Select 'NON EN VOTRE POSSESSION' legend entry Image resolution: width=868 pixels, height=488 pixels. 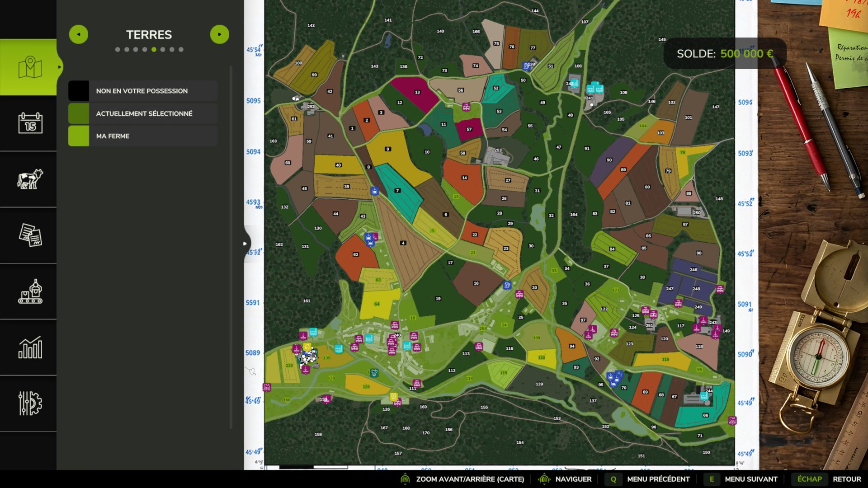(143, 91)
